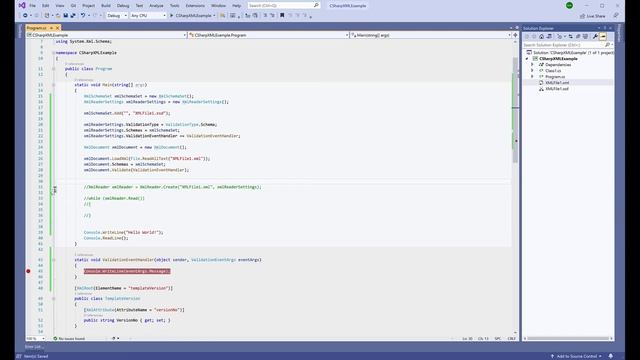The image size is (640, 360).
Task: Click the No issues found indicator
Action: 69,338
